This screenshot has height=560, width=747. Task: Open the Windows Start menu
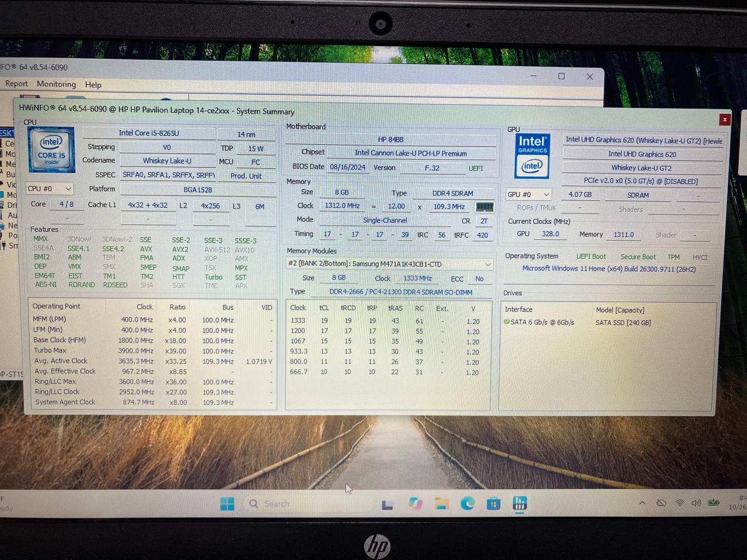pyautogui.click(x=227, y=503)
